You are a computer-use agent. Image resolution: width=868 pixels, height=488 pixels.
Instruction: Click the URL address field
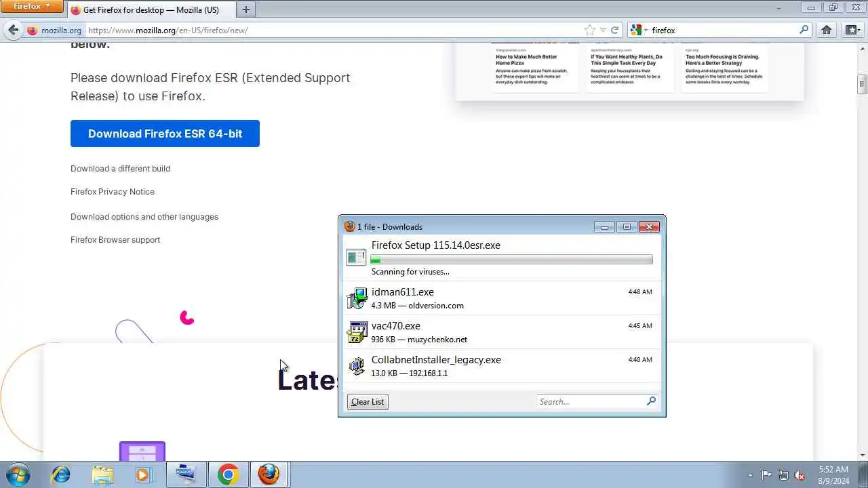tap(334, 30)
